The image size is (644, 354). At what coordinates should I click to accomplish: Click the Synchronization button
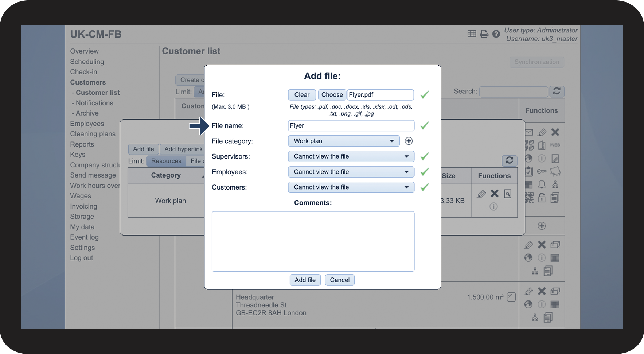pos(537,62)
